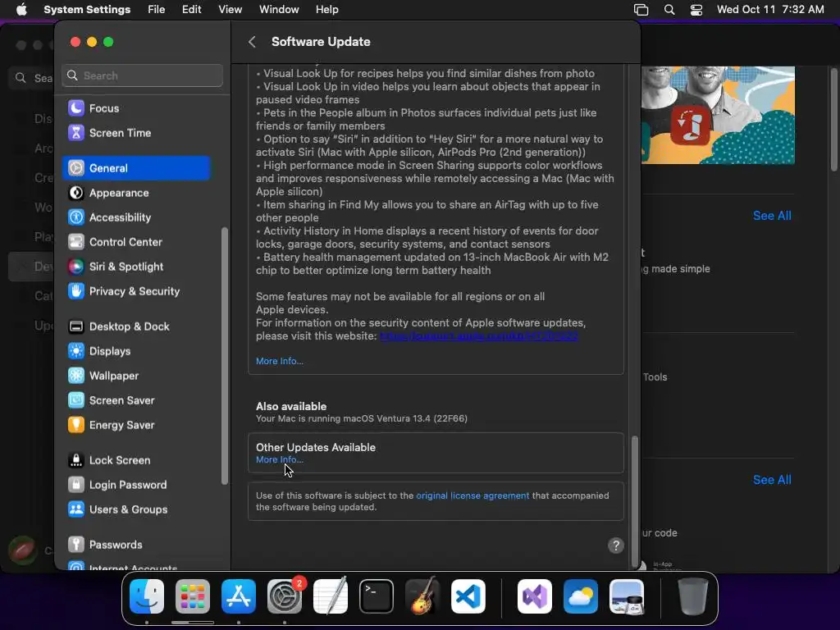Screen dimensions: 840x630
Task: Open System Settings Dock icon with badge
Action: tap(285, 596)
